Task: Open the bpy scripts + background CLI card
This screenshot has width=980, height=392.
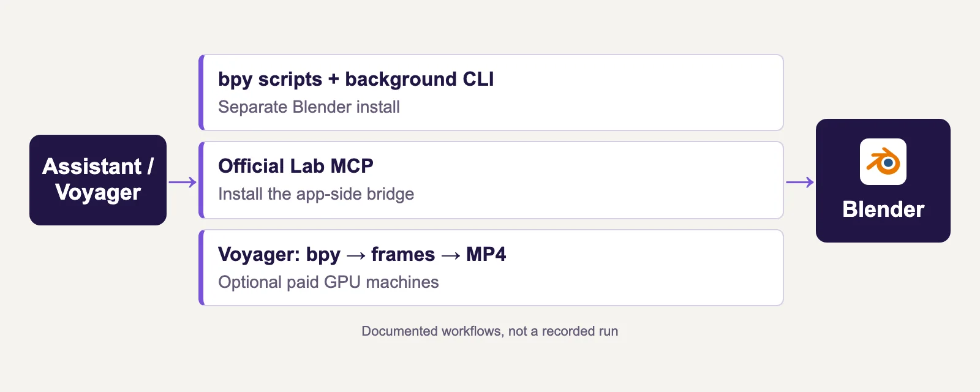Action: click(x=491, y=92)
